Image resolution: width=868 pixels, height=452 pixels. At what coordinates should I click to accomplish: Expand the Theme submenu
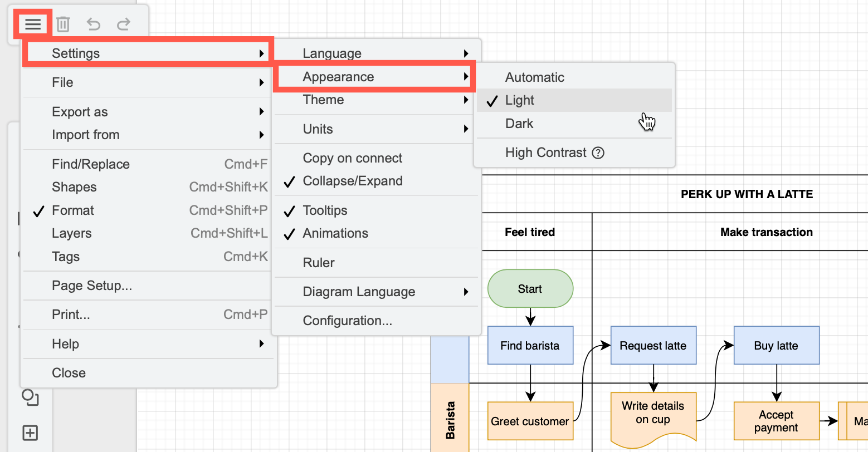pyautogui.click(x=323, y=100)
